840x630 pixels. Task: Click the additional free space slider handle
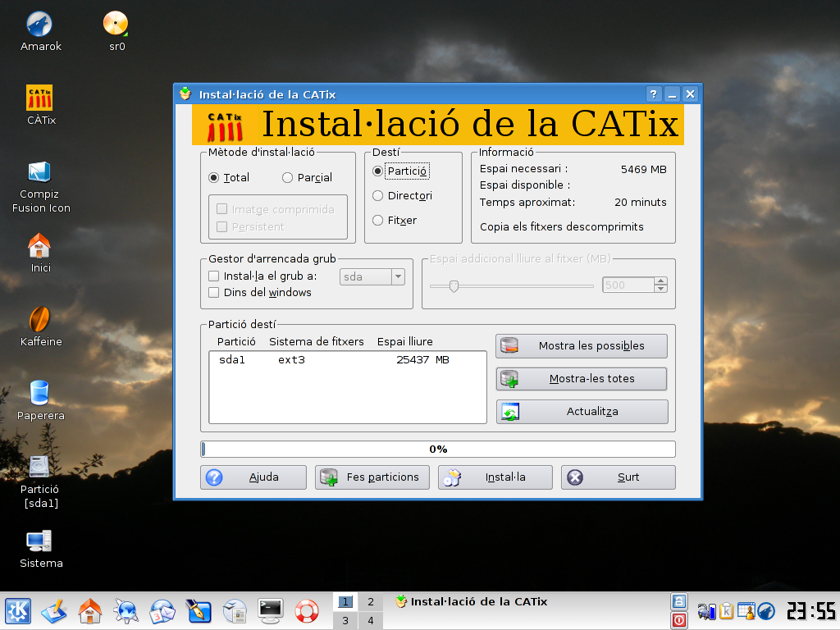tap(454, 286)
